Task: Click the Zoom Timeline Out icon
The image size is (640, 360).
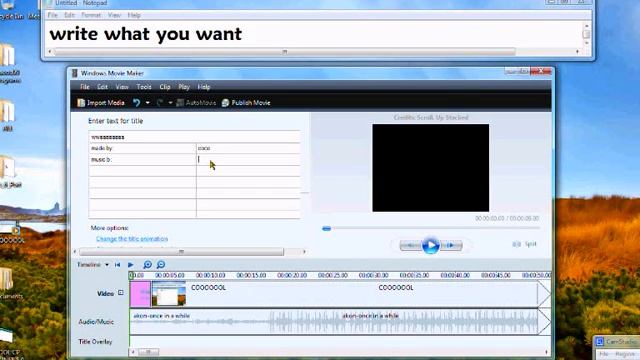Action: coord(161,265)
